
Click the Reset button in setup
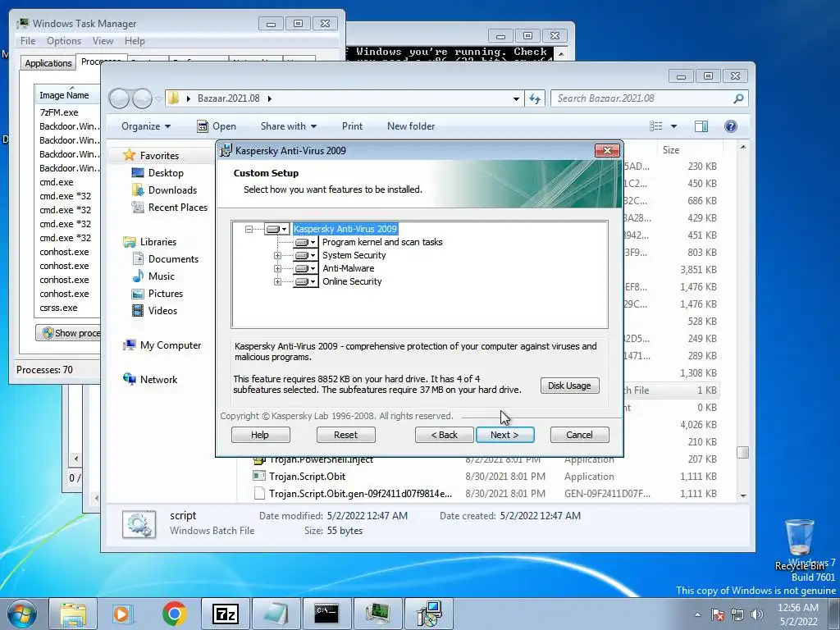click(x=345, y=435)
